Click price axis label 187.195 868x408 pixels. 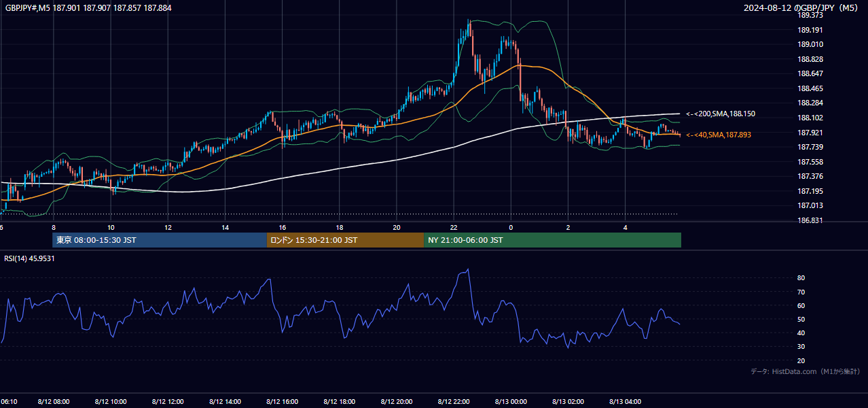[x=810, y=191]
